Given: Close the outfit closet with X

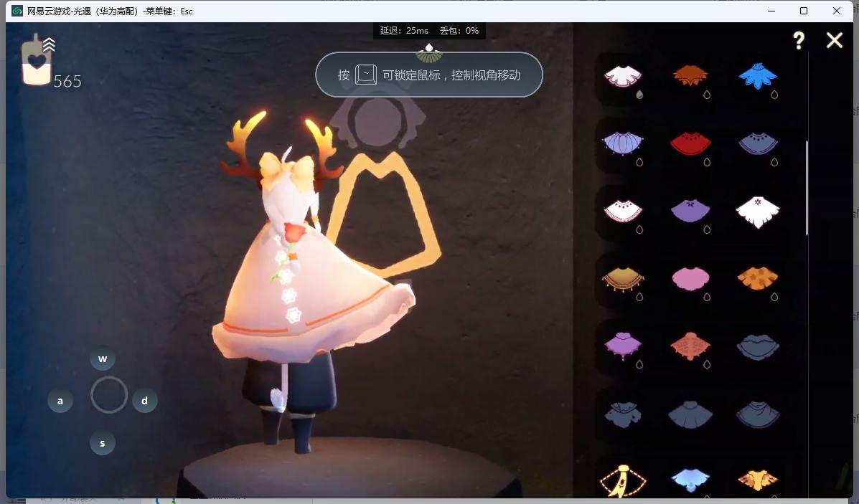Looking at the screenshot, I should [x=835, y=40].
